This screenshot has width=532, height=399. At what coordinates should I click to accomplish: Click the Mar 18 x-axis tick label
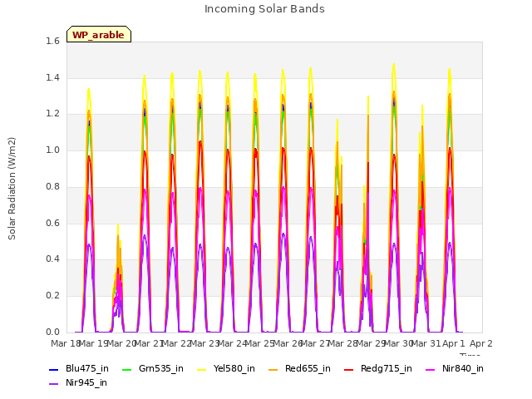[65, 343]
